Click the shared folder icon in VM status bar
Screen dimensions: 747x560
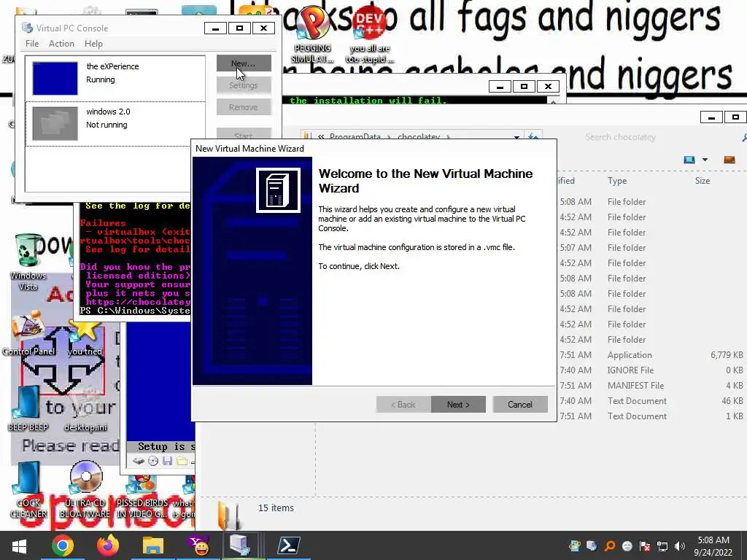click(182, 461)
